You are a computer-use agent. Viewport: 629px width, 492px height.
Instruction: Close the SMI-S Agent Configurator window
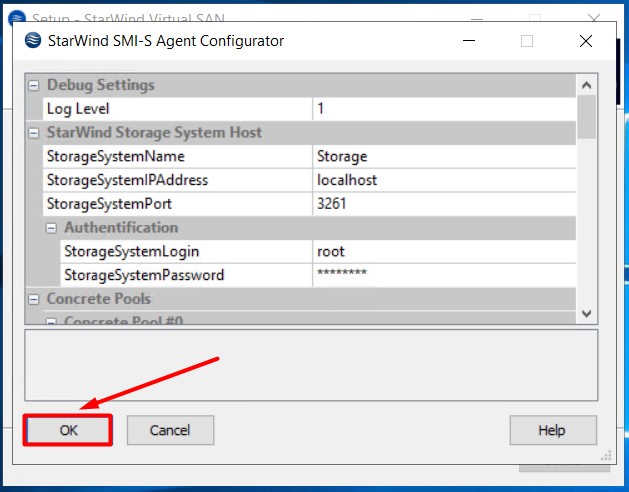(x=585, y=41)
